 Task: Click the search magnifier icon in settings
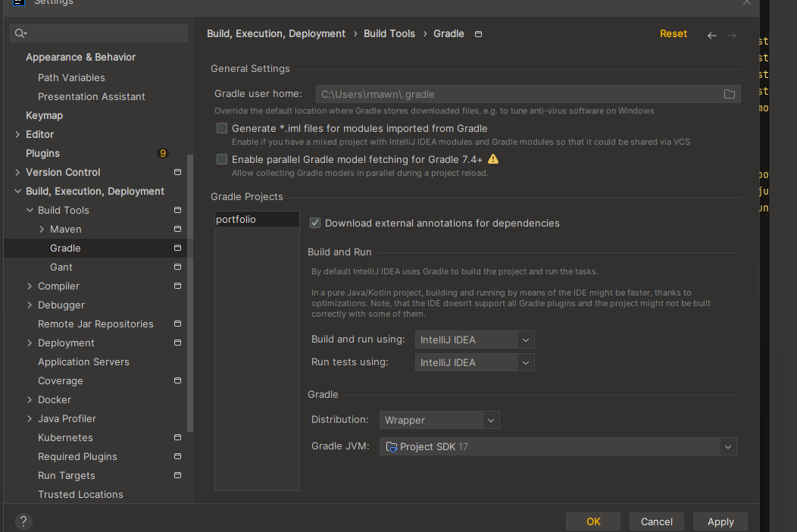point(20,33)
